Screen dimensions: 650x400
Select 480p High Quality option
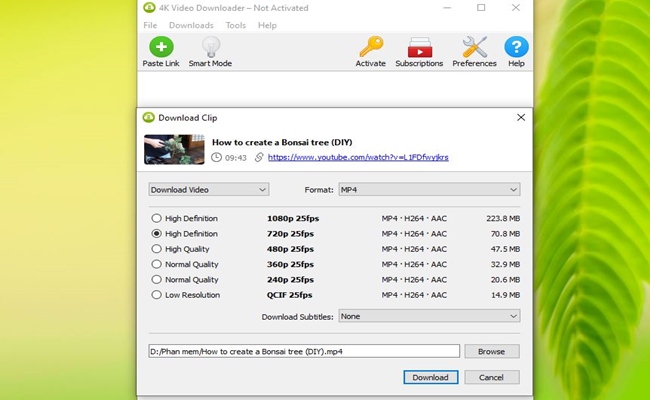click(x=156, y=249)
